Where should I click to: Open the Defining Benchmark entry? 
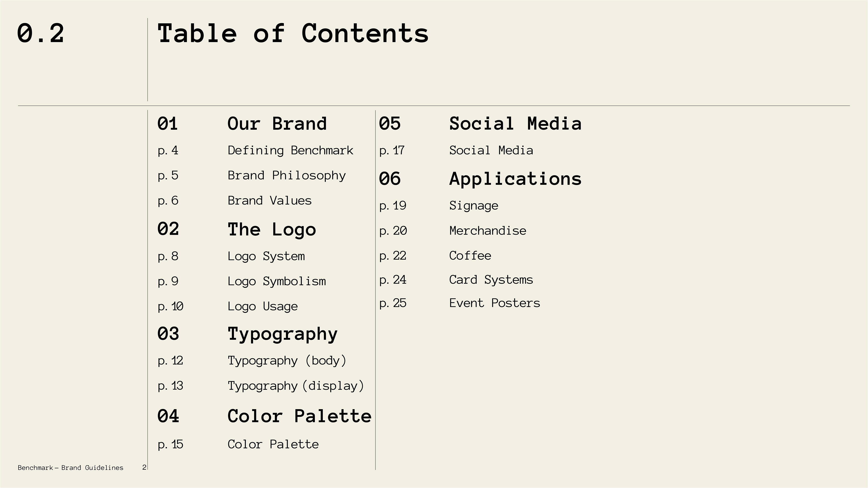290,150
